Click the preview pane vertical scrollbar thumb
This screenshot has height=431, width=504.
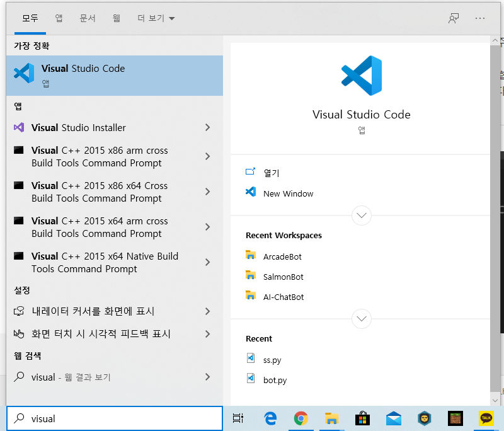point(495,219)
